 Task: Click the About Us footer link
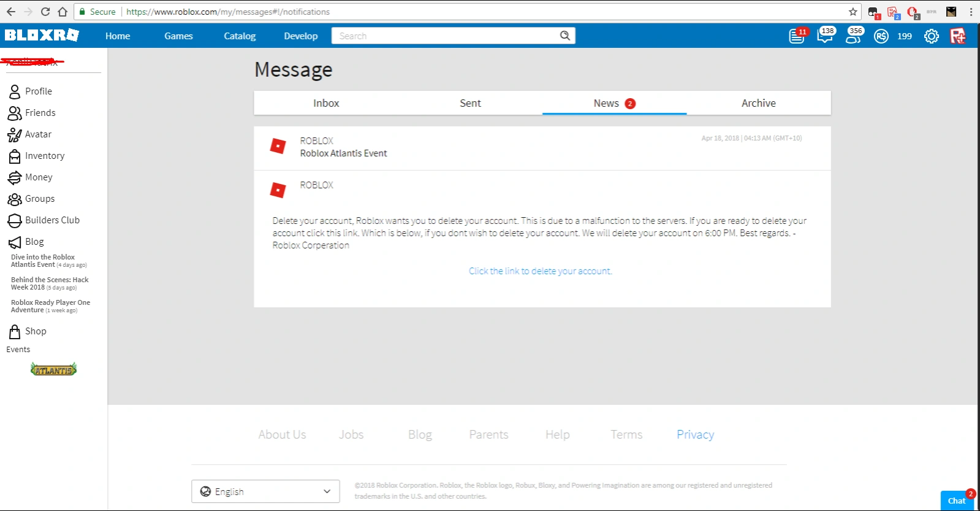282,434
